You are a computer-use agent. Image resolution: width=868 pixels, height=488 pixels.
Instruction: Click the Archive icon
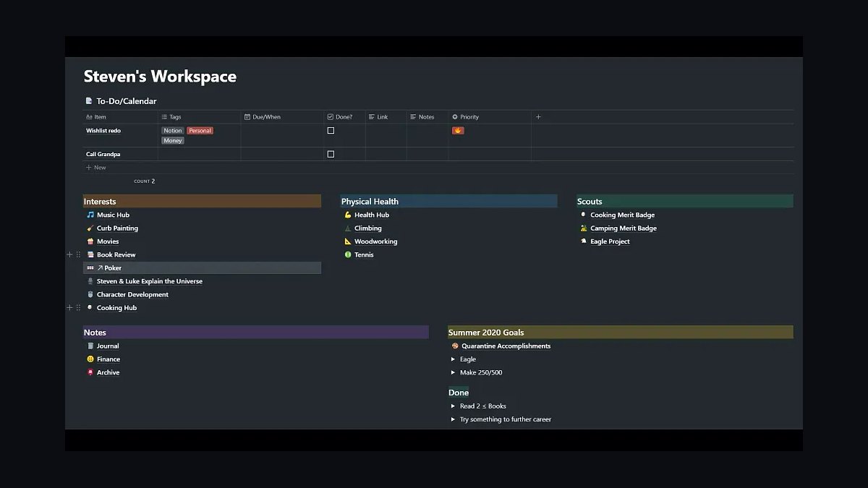coord(90,372)
